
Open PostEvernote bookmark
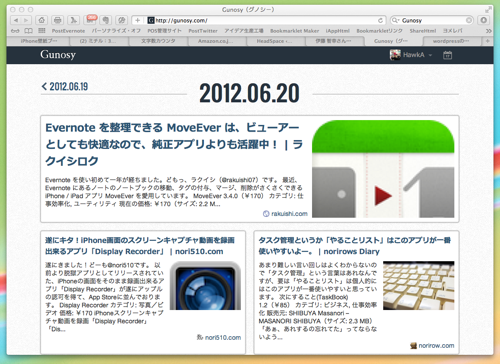[x=68, y=31]
